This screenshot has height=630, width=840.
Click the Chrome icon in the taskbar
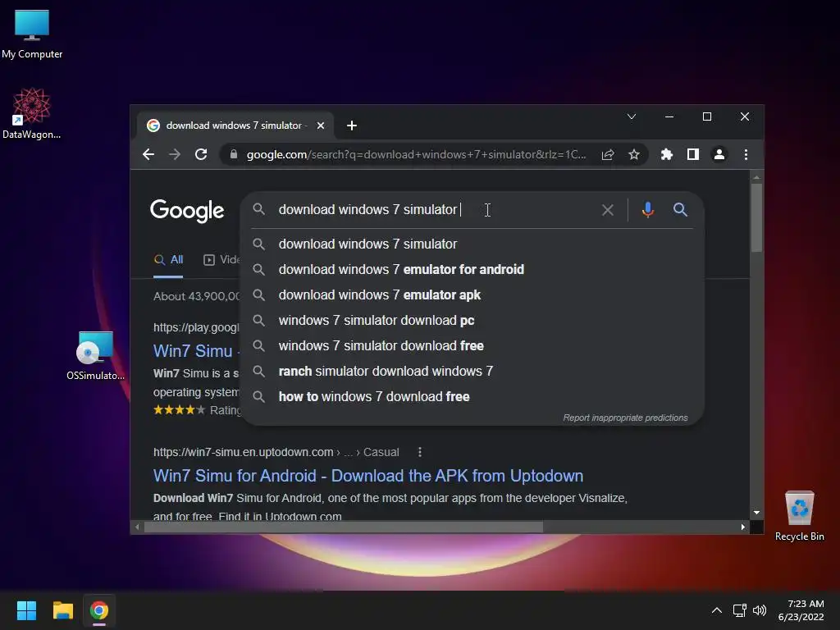(x=99, y=610)
